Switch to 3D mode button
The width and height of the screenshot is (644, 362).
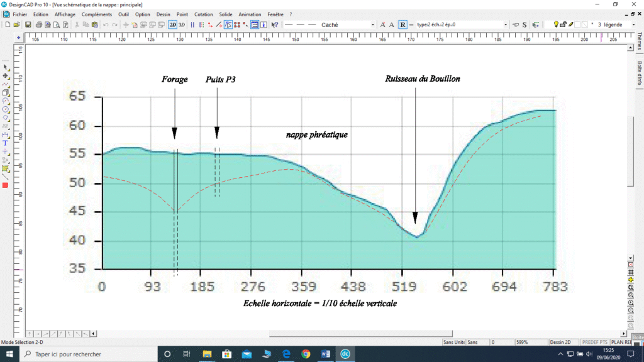[x=182, y=25]
